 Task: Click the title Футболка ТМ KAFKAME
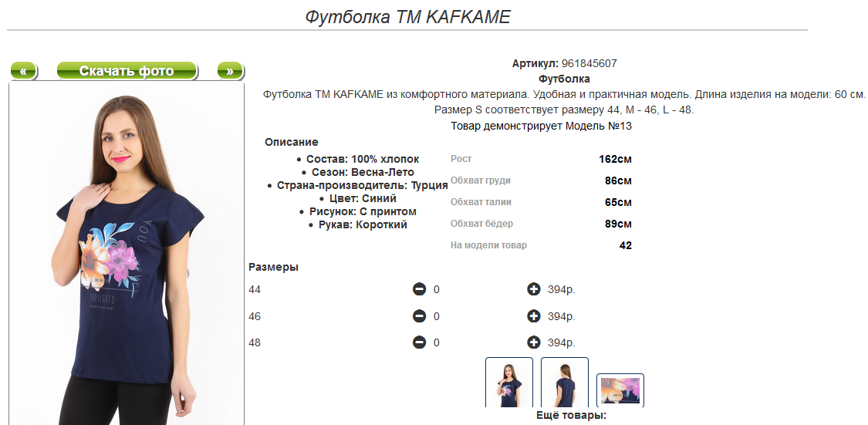[x=407, y=17]
